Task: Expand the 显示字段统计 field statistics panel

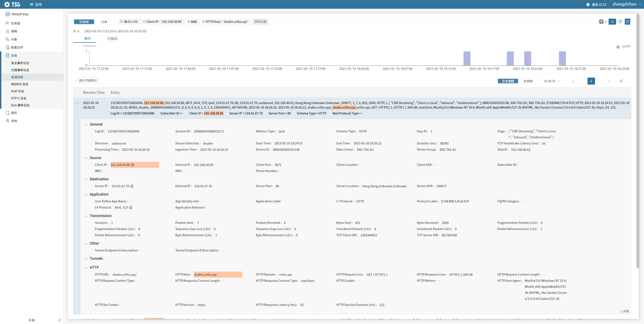Action: [x=86, y=80]
